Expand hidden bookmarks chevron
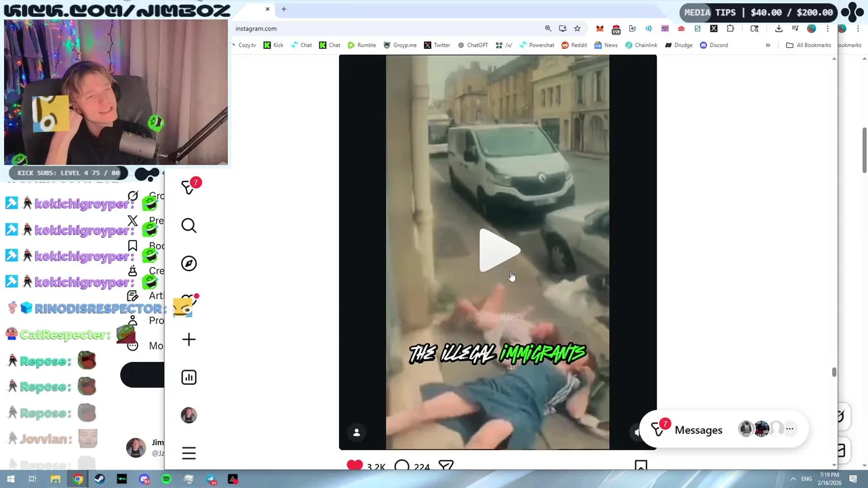 point(768,45)
